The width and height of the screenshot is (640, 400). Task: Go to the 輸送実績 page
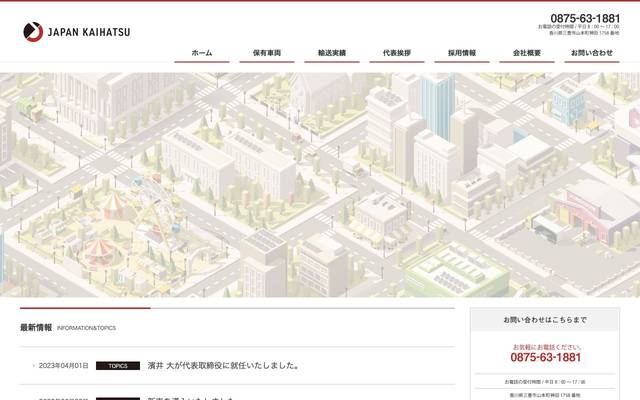coord(332,53)
